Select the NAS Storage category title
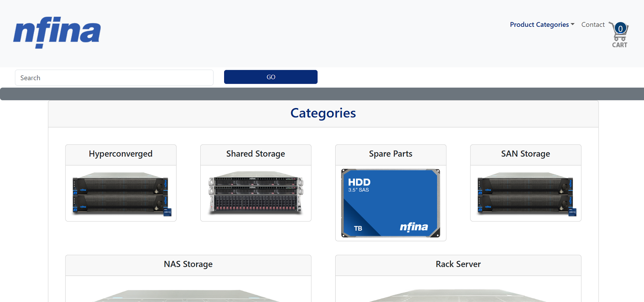The height and width of the screenshot is (302, 644). (188, 264)
